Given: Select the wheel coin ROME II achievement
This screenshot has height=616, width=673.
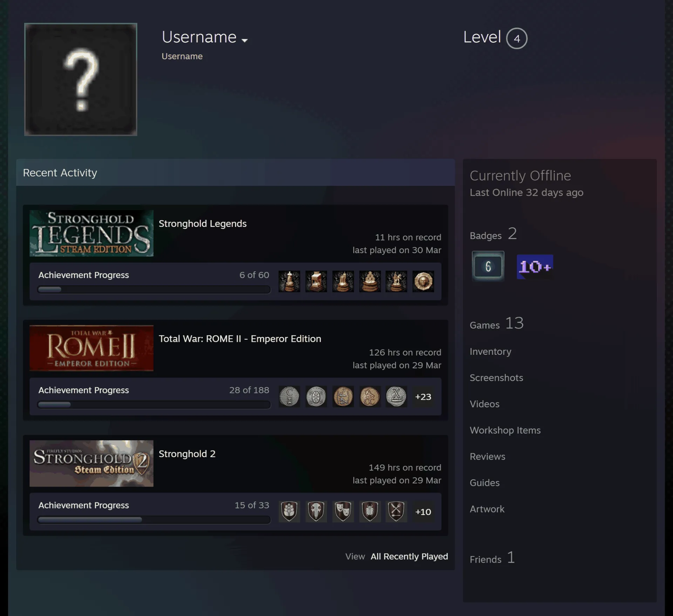Looking at the screenshot, I should 316,397.
